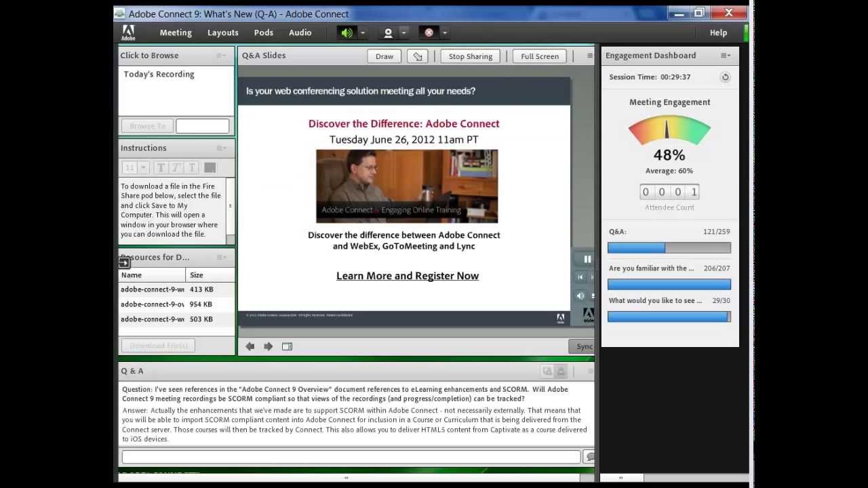This screenshot has height=488, width=868.
Task: Click the send message icon in Q & A pod
Action: click(x=589, y=457)
